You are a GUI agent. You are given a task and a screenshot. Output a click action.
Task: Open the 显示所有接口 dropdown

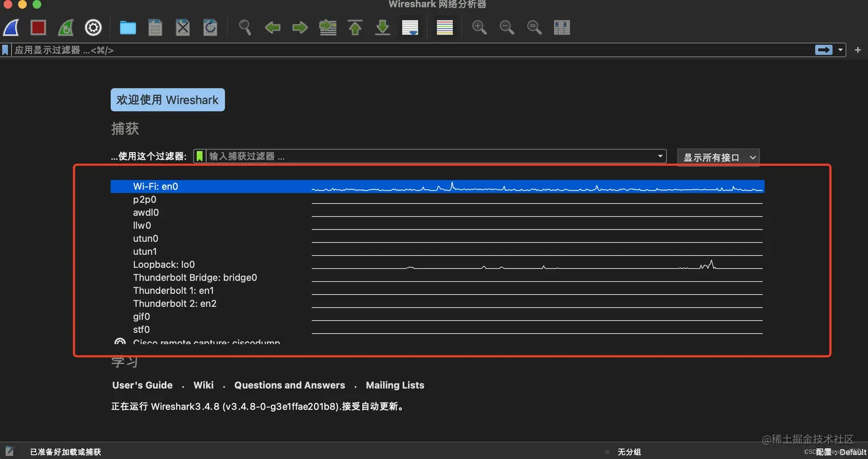pos(719,157)
